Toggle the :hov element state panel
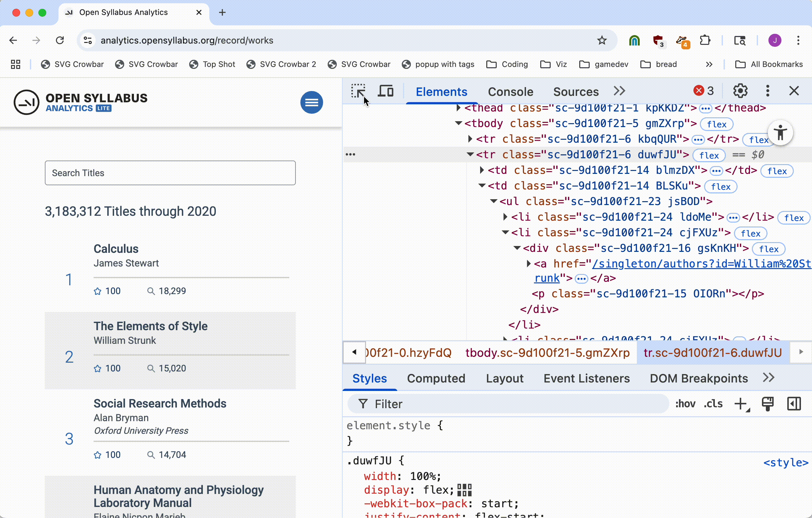The image size is (812, 518). coord(685,404)
